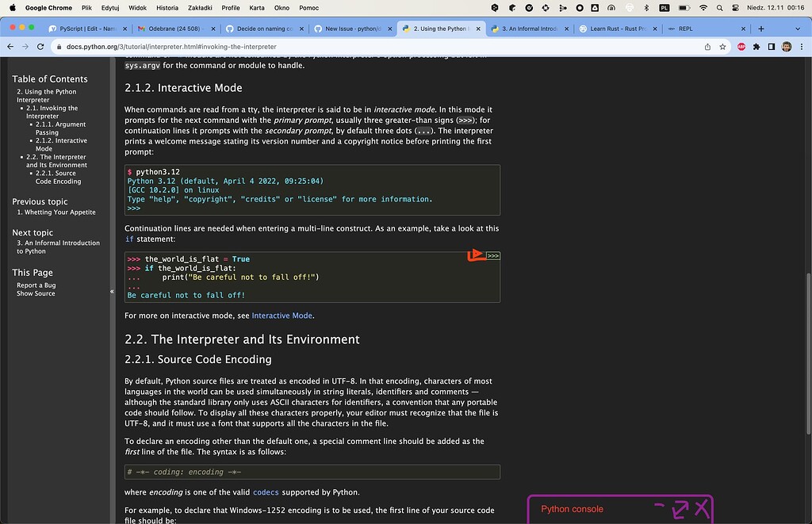The image size is (812, 524).
Task: Click inside the address bar
Action: pos(238,46)
